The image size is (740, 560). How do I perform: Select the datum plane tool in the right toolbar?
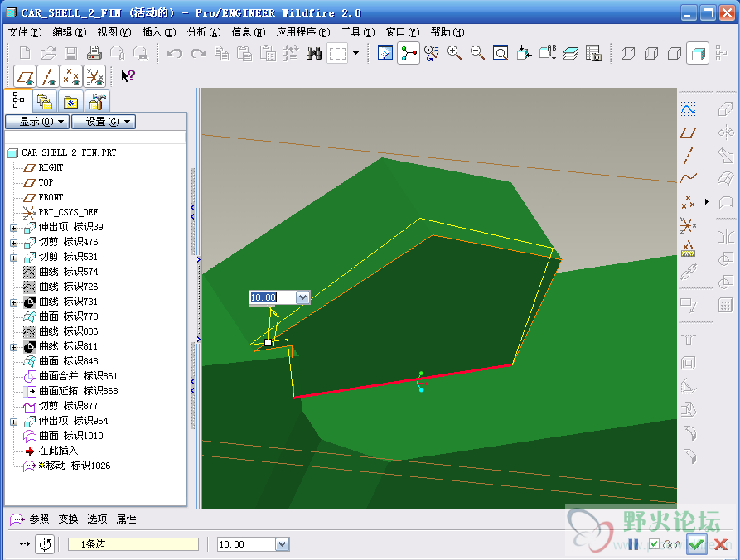[x=688, y=133]
